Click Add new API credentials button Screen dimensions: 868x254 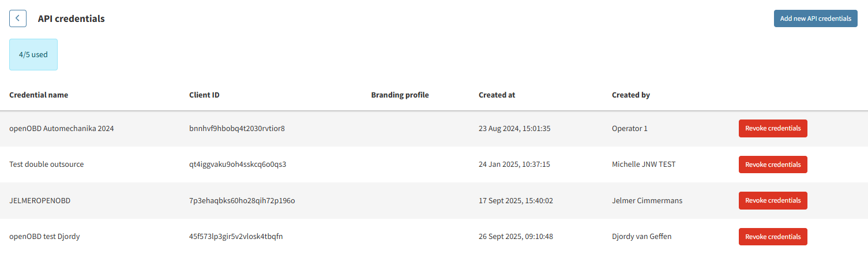click(x=816, y=18)
